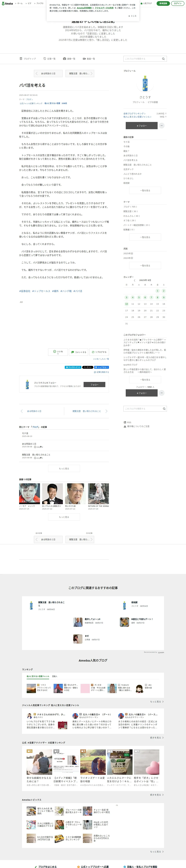186x868 pixels.
Task: Share via X ポスト button
Action: point(87,367)
